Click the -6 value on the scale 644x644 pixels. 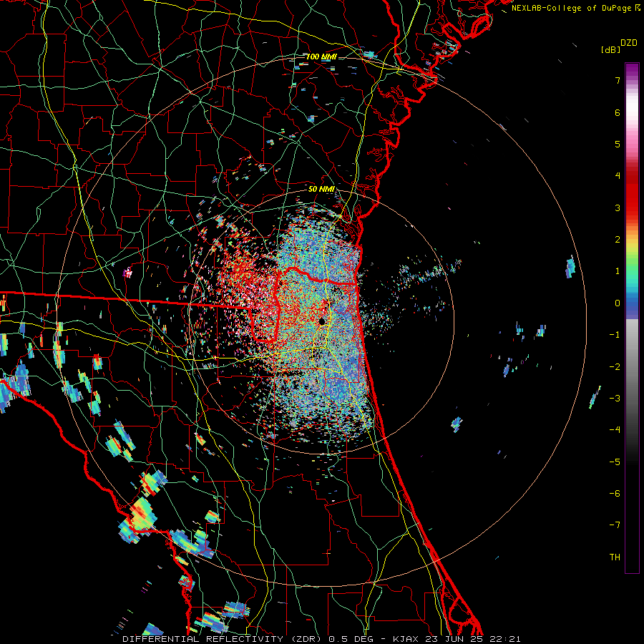tap(615, 493)
